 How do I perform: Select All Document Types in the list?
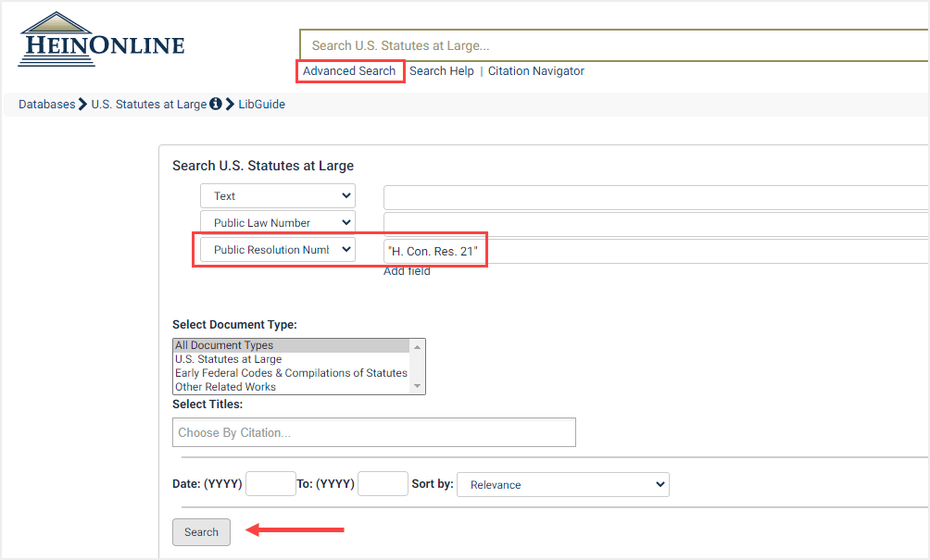click(x=291, y=345)
